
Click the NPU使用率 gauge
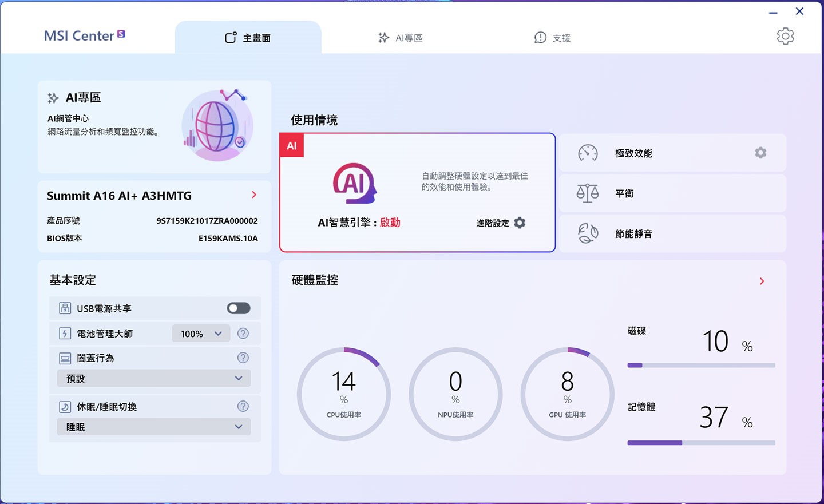[455, 394]
